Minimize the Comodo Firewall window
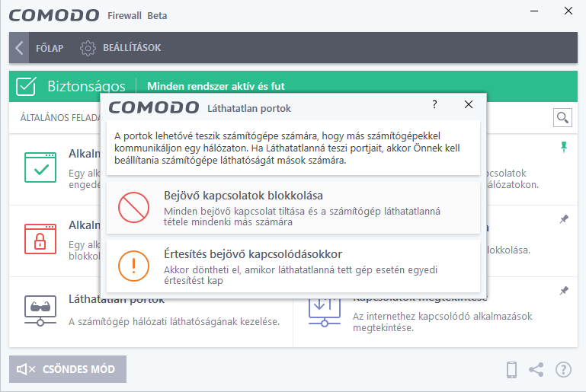This screenshot has height=392, width=586. tap(534, 11)
